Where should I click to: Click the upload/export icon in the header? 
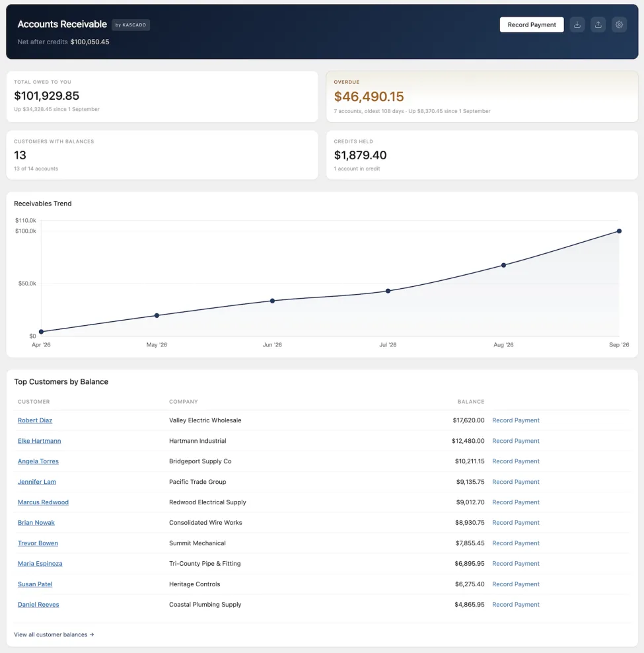tap(598, 24)
